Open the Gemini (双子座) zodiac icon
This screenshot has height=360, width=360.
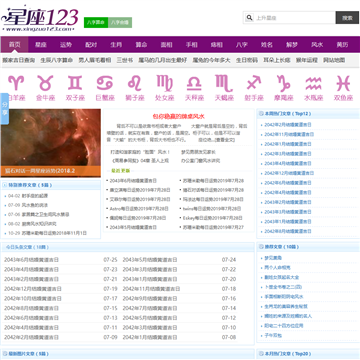[75, 83]
